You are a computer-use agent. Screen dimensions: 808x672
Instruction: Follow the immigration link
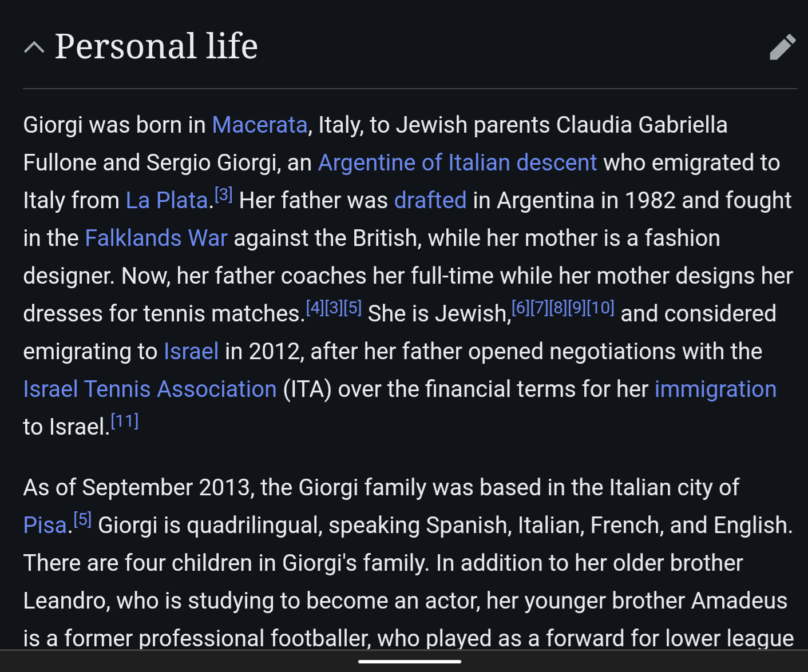(x=715, y=389)
